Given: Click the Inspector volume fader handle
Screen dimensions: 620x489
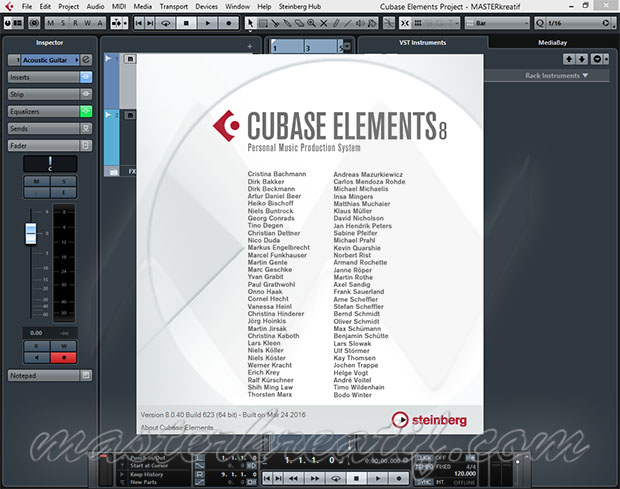Looking at the screenshot, I should [x=31, y=233].
